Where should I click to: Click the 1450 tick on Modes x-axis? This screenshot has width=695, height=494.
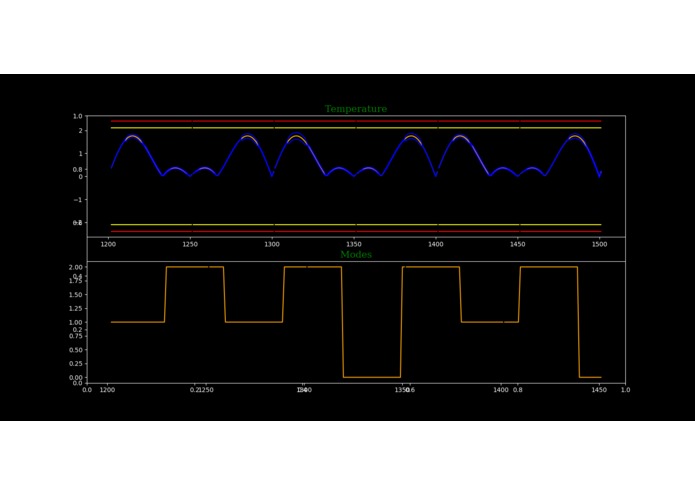(599, 390)
